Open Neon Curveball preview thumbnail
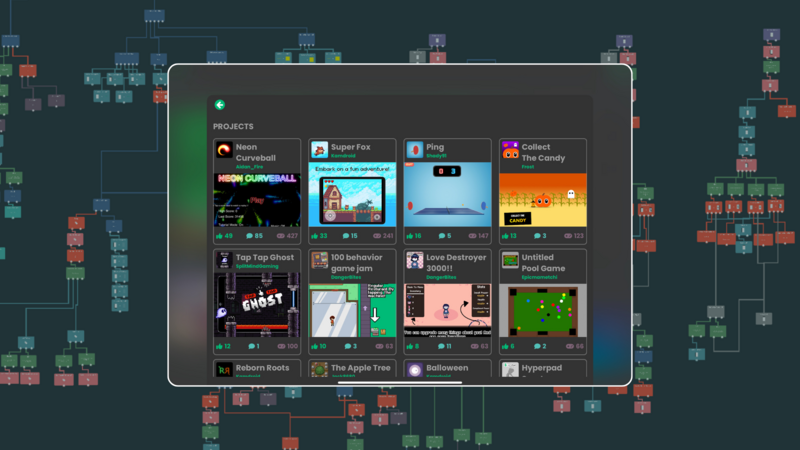This screenshot has height=450, width=800. tap(257, 200)
